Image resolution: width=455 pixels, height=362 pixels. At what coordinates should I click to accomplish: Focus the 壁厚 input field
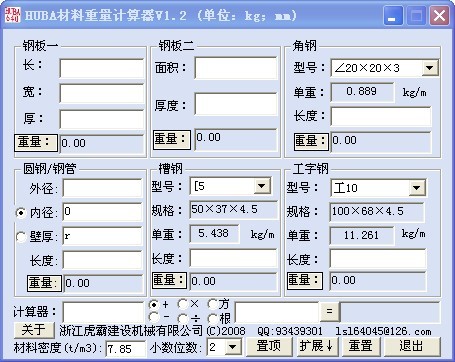click(102, 236)
